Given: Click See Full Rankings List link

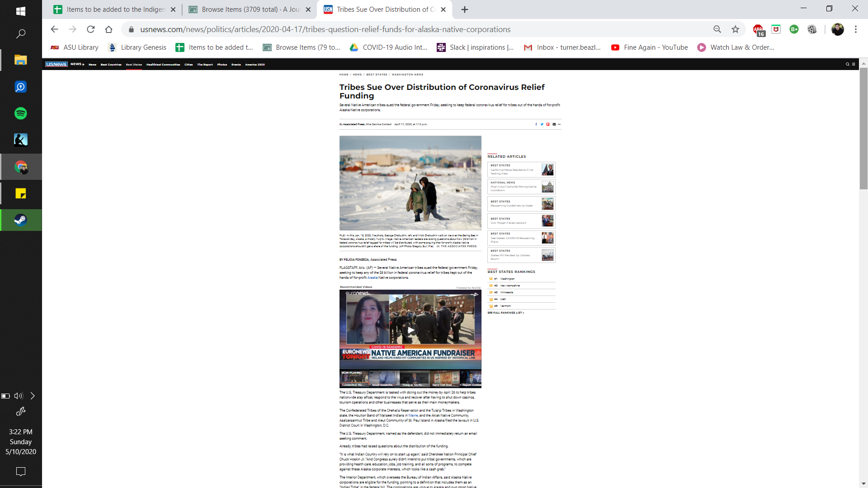Looking at the screenshot, I should 505,313.
